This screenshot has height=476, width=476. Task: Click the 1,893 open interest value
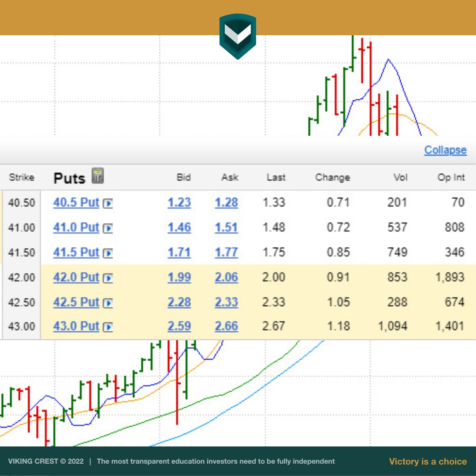[450, 278]
